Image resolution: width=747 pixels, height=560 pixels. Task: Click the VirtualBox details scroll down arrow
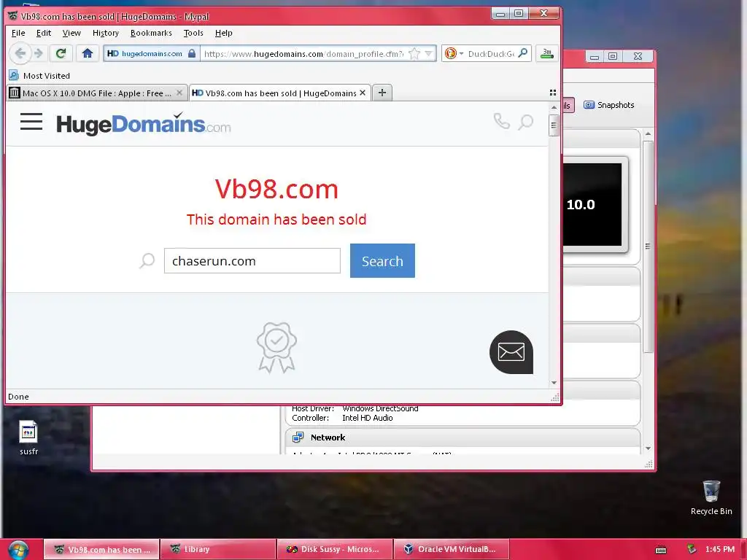point(648,448)
